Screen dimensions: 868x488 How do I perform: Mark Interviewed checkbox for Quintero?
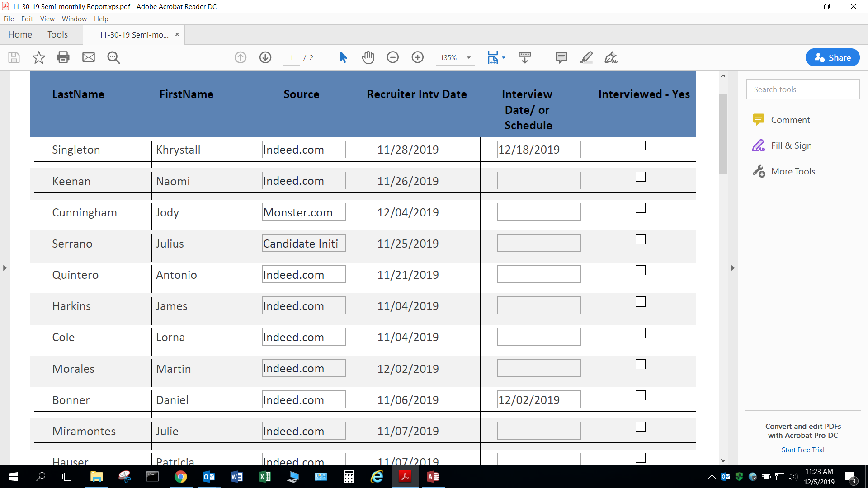641,270
